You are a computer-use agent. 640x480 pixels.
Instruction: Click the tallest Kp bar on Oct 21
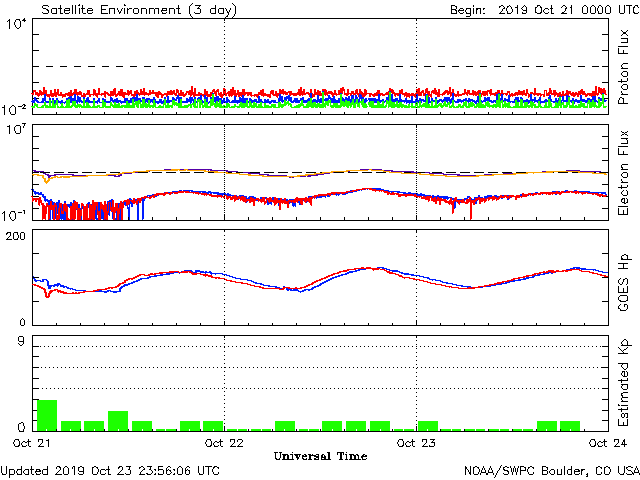(x=47, y=416)
